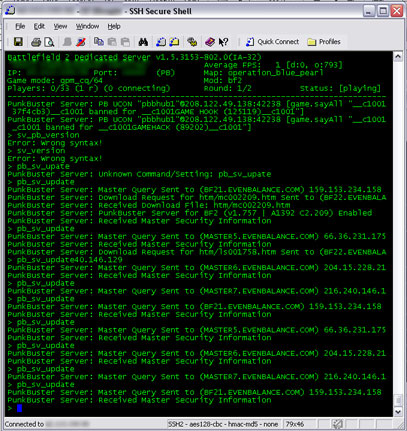Screen dimensions: 407x431
Task: Click the context help arrow question icon
Action: [223, 42]
